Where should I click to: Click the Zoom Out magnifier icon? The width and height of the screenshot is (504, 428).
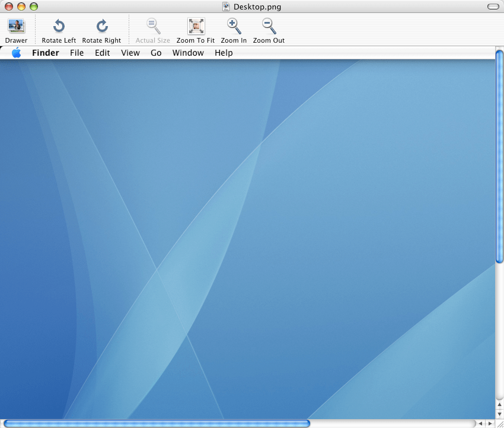[269, 26]
